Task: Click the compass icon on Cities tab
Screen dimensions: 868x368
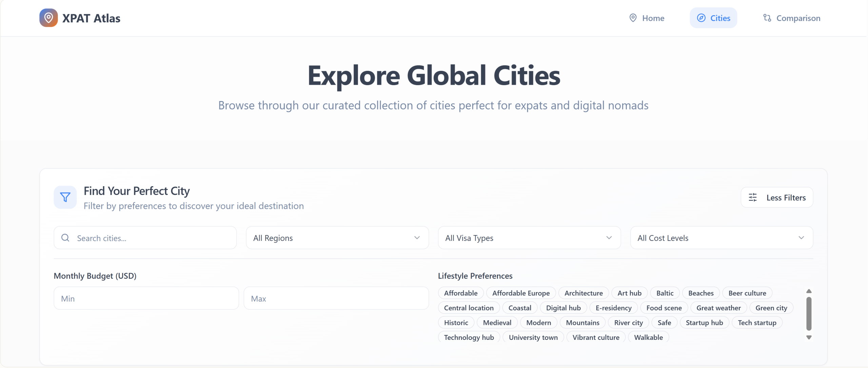Action: pos(701,18)
